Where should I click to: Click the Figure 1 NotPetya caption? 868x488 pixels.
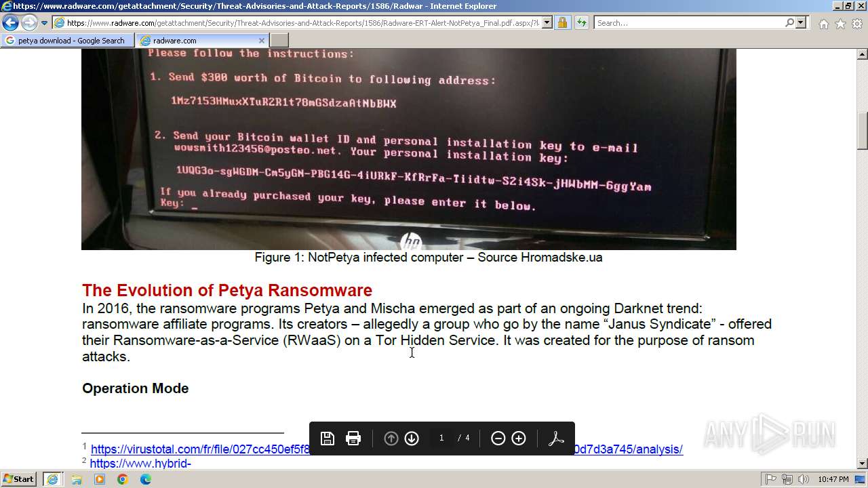[429, 258]
